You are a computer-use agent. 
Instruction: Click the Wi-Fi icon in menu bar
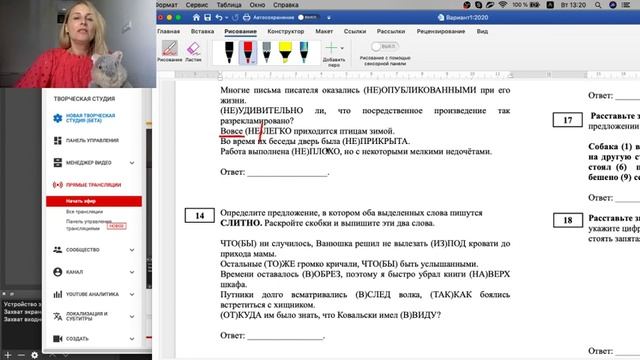pyautogui.click(x=503, y=5)
